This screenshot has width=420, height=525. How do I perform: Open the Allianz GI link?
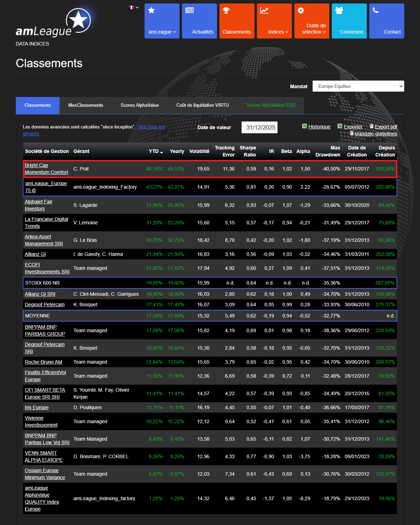click(x=35, y=254)
